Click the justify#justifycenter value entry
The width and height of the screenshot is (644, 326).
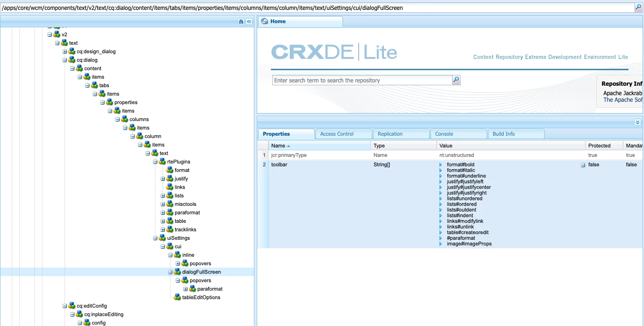coord(469,187)
